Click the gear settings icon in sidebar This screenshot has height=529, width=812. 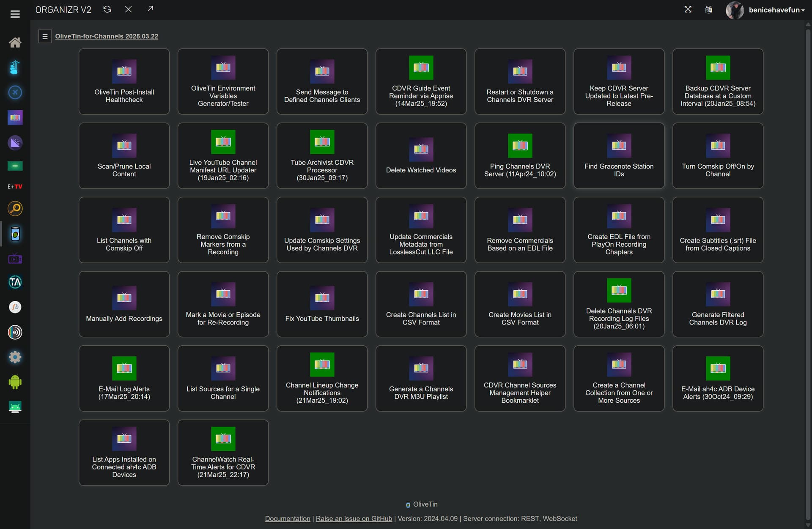click(15, 357)
